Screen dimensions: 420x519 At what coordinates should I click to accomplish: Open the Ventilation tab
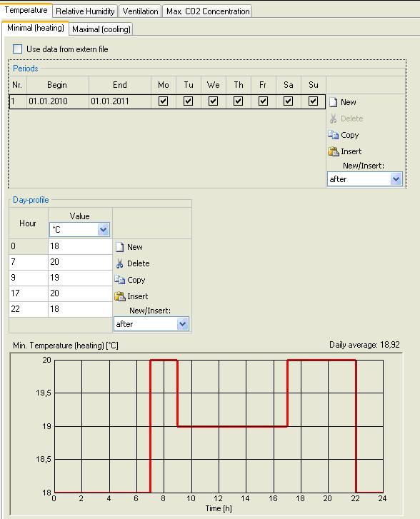[x=141, y=11]
